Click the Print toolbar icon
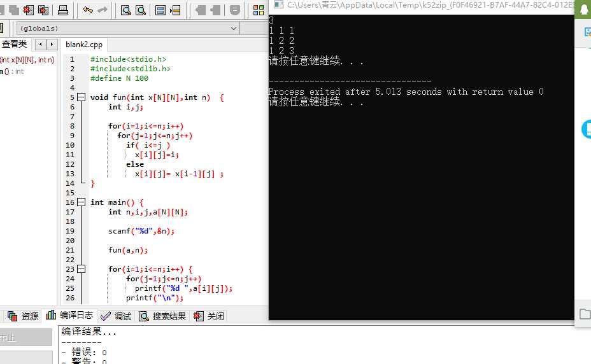This screenshot has height=364, width=591. click(63, 10)
